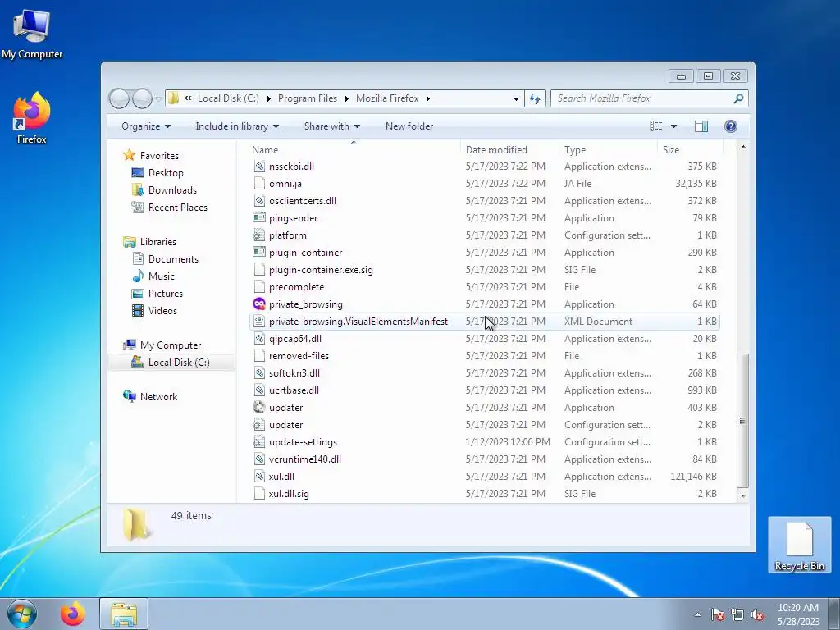Image resolution: width=840 pixels, height=630 pixels.
Task: Click the vertical scrollbar thumb
Action: click(x=743, y=421)
